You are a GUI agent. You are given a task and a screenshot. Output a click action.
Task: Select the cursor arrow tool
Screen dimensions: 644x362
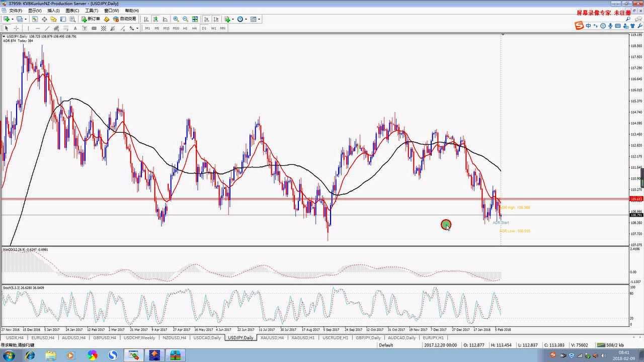click(7, 28)
